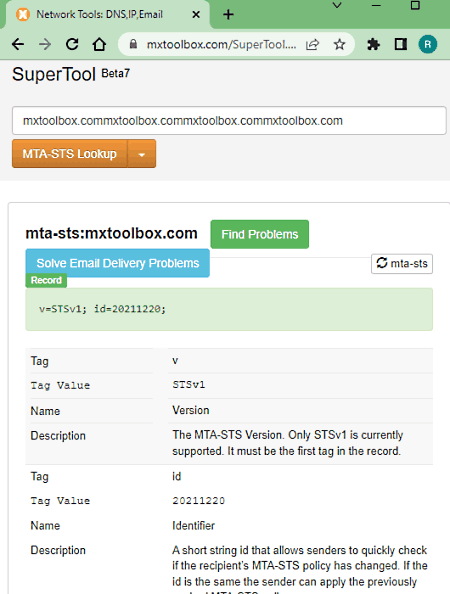
Task: Bookmark this page with the star
Action: pyautogui.click(x=339, y=45)
